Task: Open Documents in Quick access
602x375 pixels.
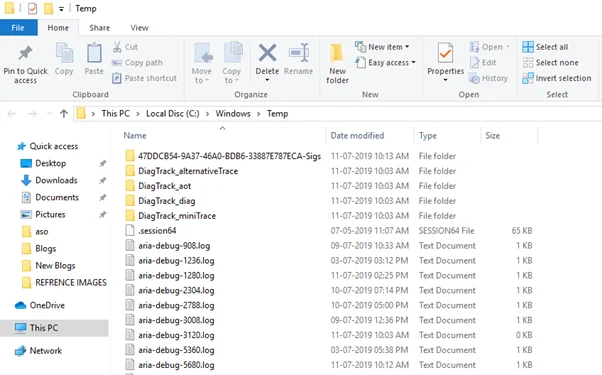Action: (50, 198)
